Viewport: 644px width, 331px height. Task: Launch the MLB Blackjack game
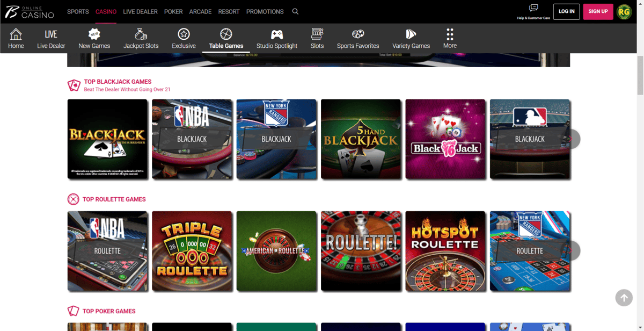point(530,139)
